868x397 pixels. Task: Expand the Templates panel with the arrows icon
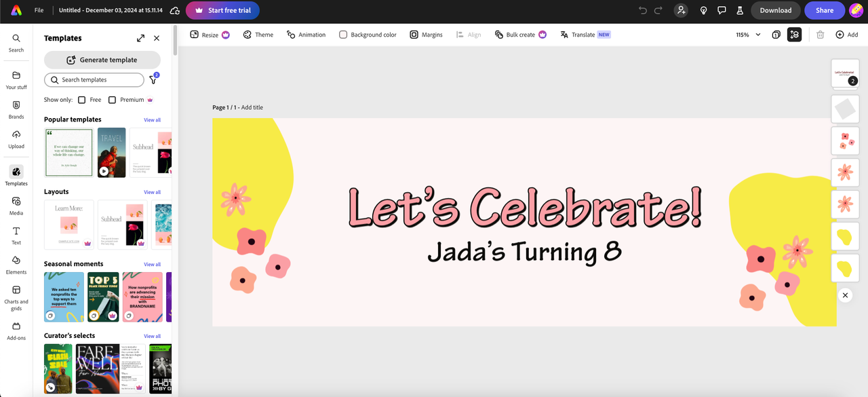[140, 39]
